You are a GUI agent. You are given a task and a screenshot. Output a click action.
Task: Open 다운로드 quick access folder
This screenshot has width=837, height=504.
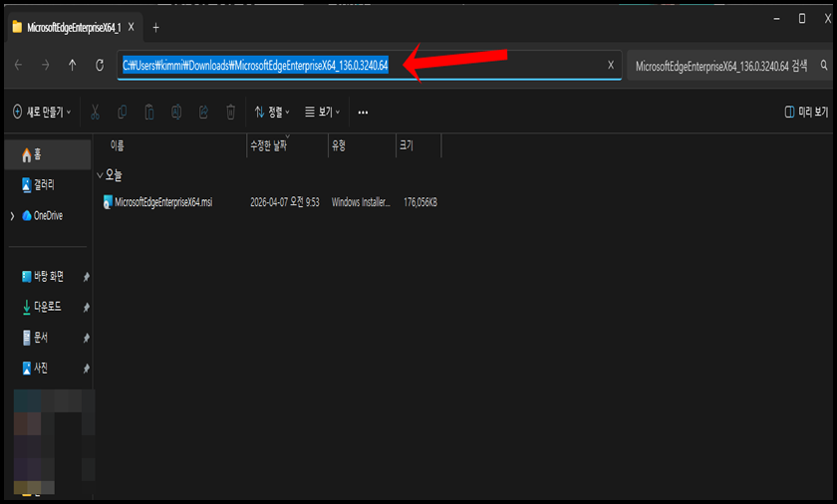click(x=42, y=307)
